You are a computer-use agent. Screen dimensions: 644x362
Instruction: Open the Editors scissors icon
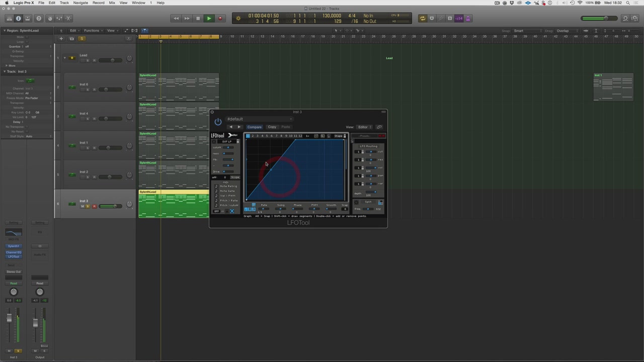pyautogui.click(x=69, y=19)
